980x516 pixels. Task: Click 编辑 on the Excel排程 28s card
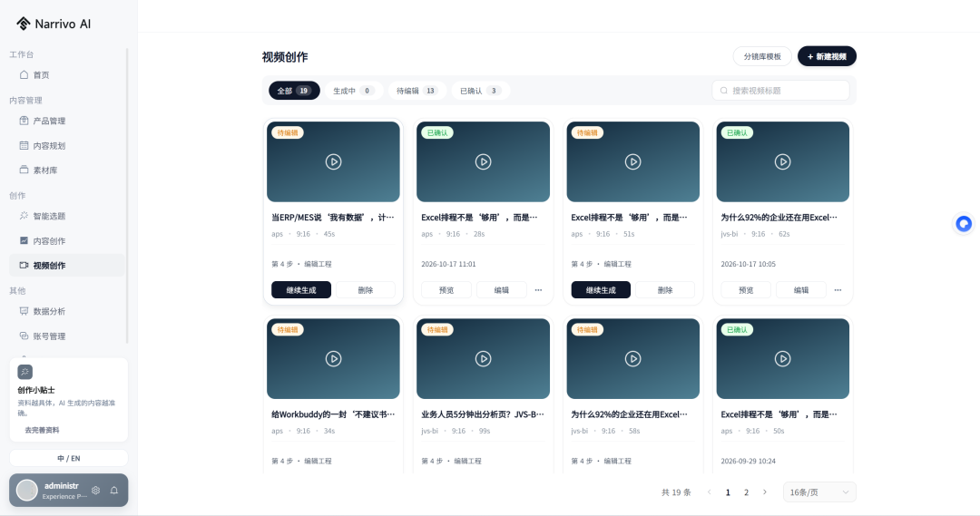click(501, 290)
